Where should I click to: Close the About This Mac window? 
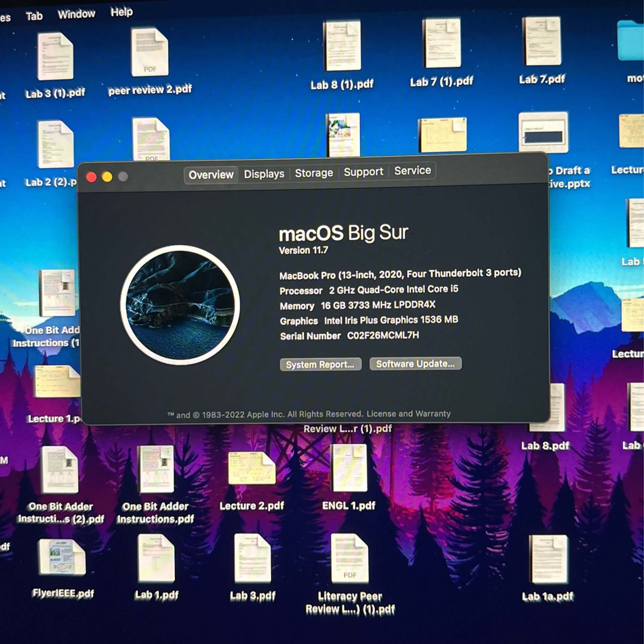pyautogui.click(x=91, y=177)
